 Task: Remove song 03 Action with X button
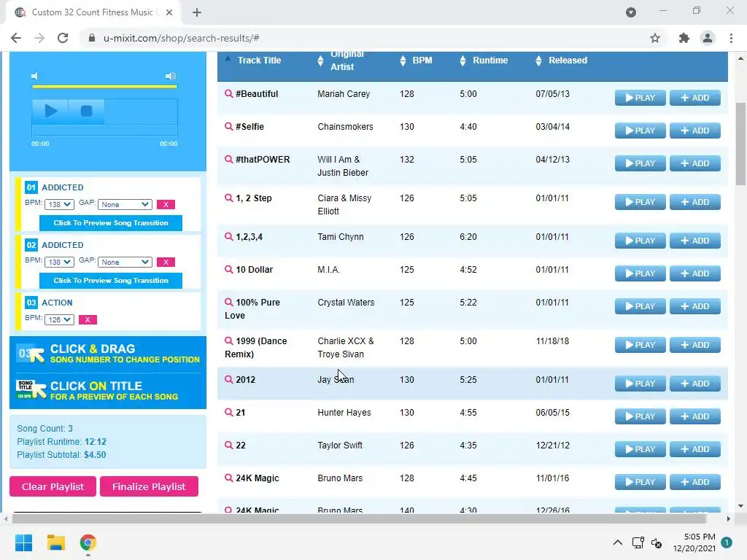[x=88, y=319]
